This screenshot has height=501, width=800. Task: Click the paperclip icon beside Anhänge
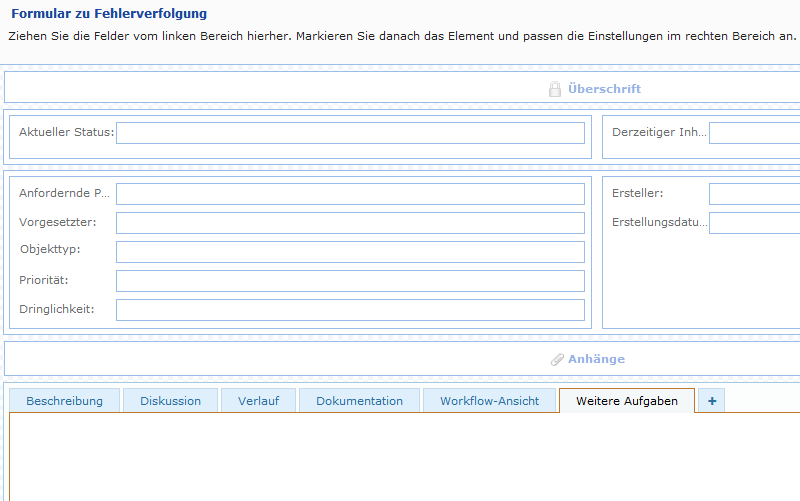(557, 359)
